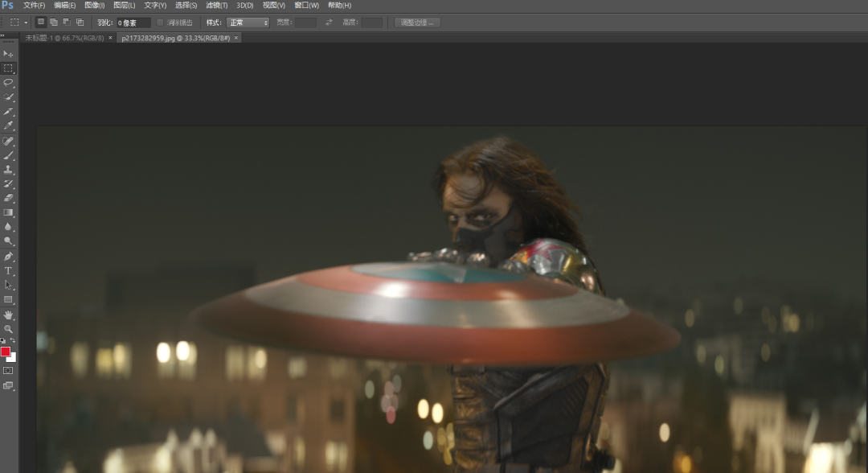Select the History Brush tool
Image resolution: width=868 pixels, height=473 pixels.
(8, 184)
